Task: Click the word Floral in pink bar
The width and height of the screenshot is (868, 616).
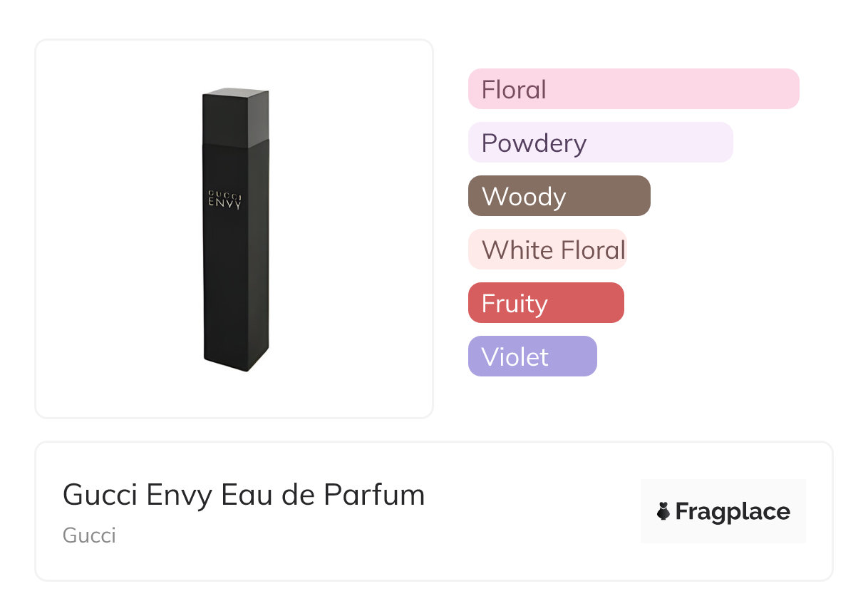Action: 514,90
